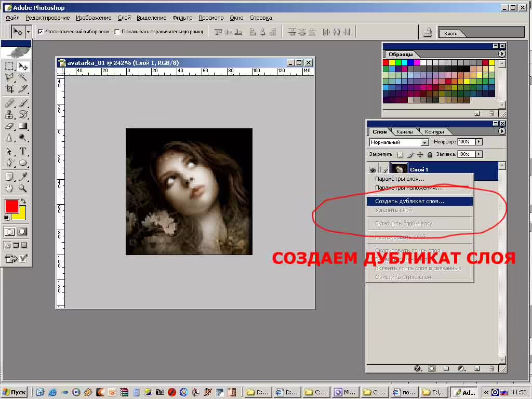Select the Gradient tool
This screenshot has height=399, width=532.
point(23,126)
